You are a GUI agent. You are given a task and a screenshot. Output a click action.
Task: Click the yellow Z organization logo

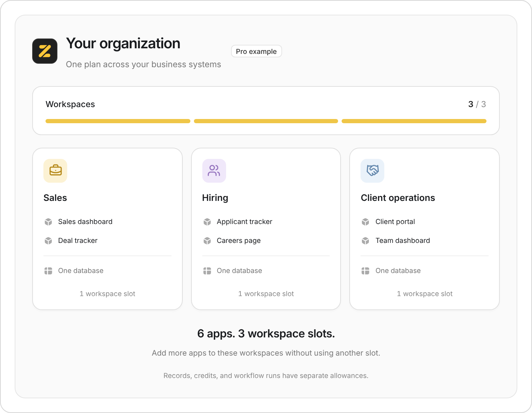[x=45, y=51]
